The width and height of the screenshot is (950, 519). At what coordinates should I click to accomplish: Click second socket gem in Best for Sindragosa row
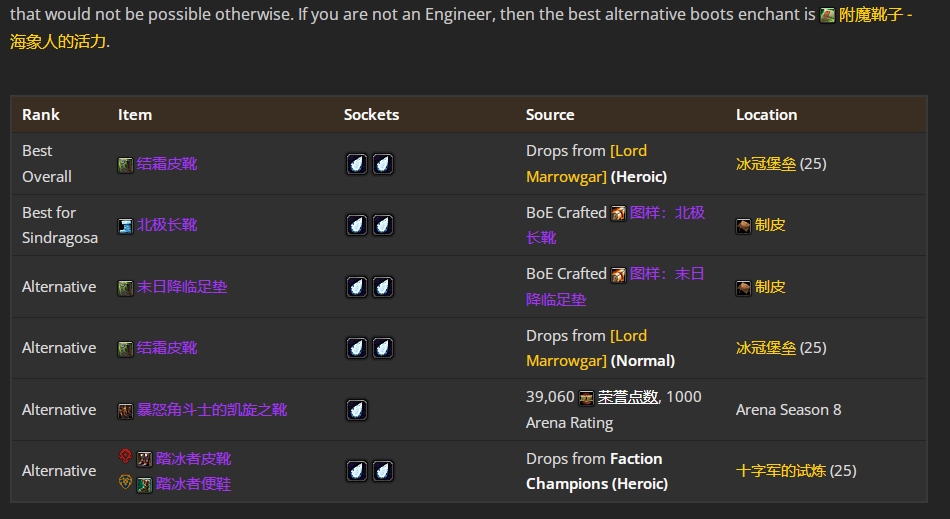(x=382, y=225)
